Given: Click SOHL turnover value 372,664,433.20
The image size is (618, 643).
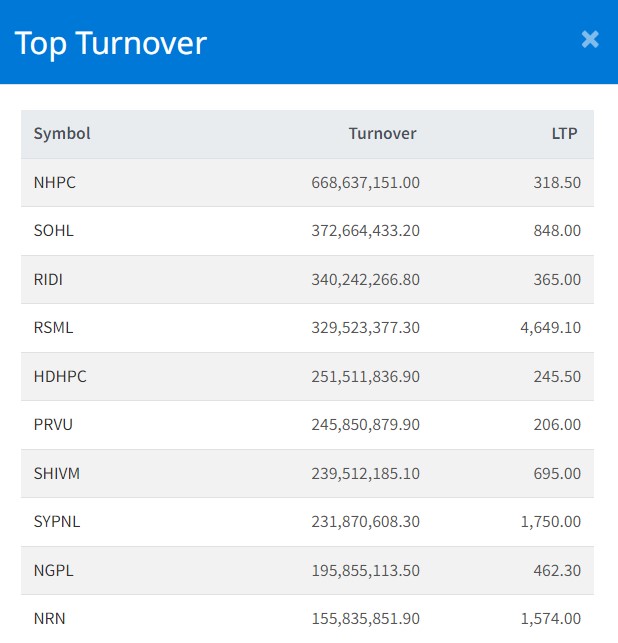Looking at the screenshot, I should tap(365, 231).
